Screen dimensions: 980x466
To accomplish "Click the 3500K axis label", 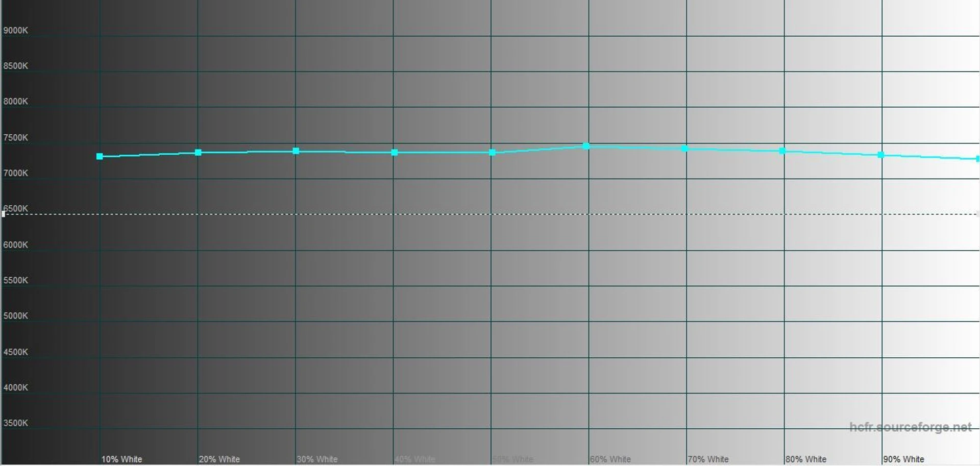I will pyautogui.click(x=16, y=423).
